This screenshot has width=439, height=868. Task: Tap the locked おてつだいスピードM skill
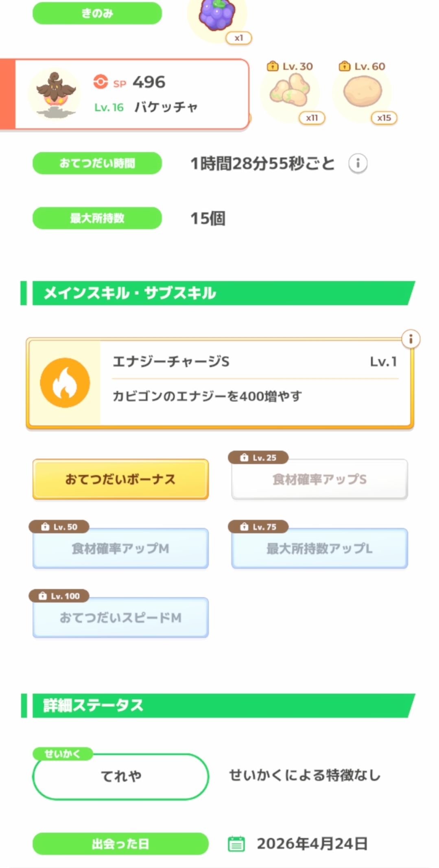(x=120, y=618)
